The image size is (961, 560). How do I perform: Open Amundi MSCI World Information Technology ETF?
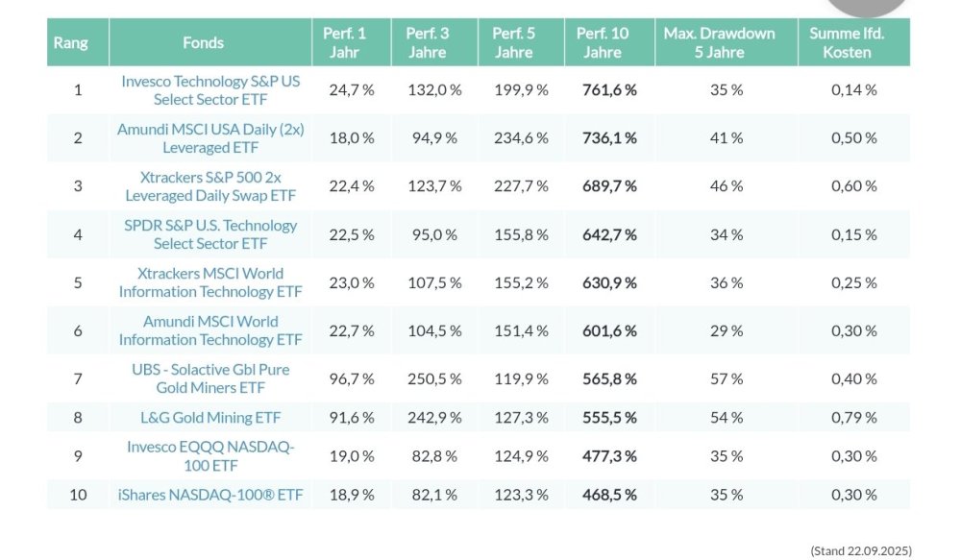tap(209, 330)
